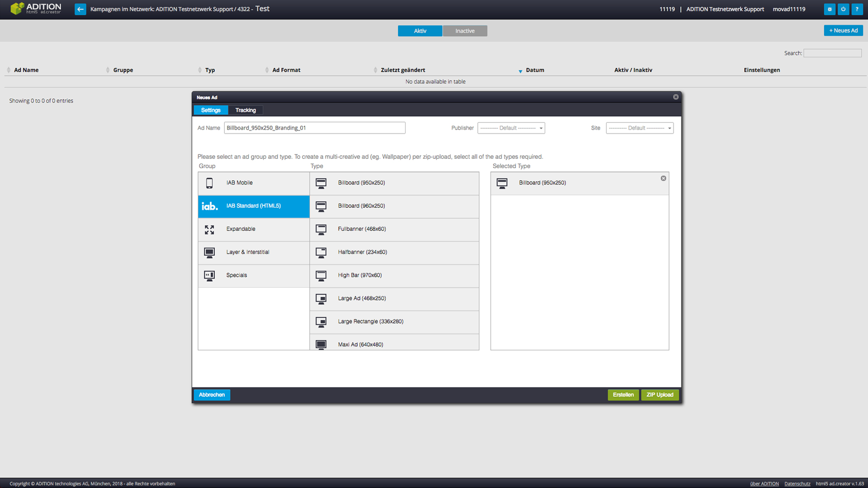This screenshot has width=868, height=488.
Task: Switch to the Aktiv view
Action: [x=420, y=31]
